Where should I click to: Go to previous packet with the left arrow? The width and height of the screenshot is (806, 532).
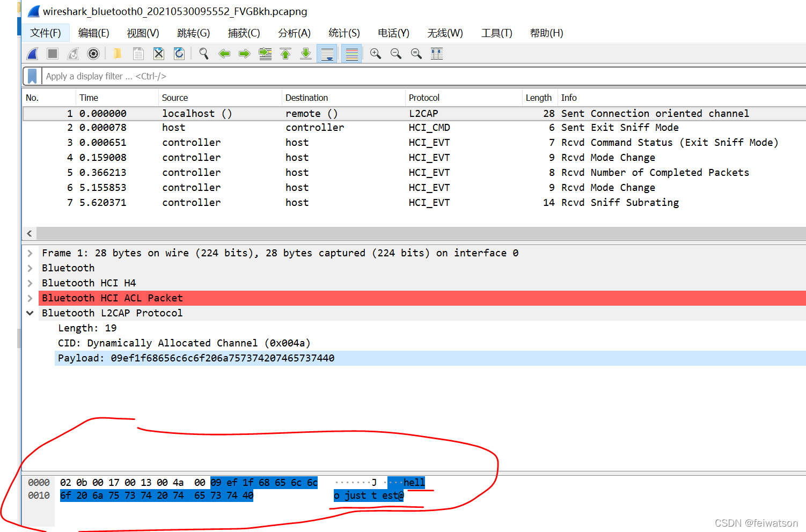click(x=224, y=54)
